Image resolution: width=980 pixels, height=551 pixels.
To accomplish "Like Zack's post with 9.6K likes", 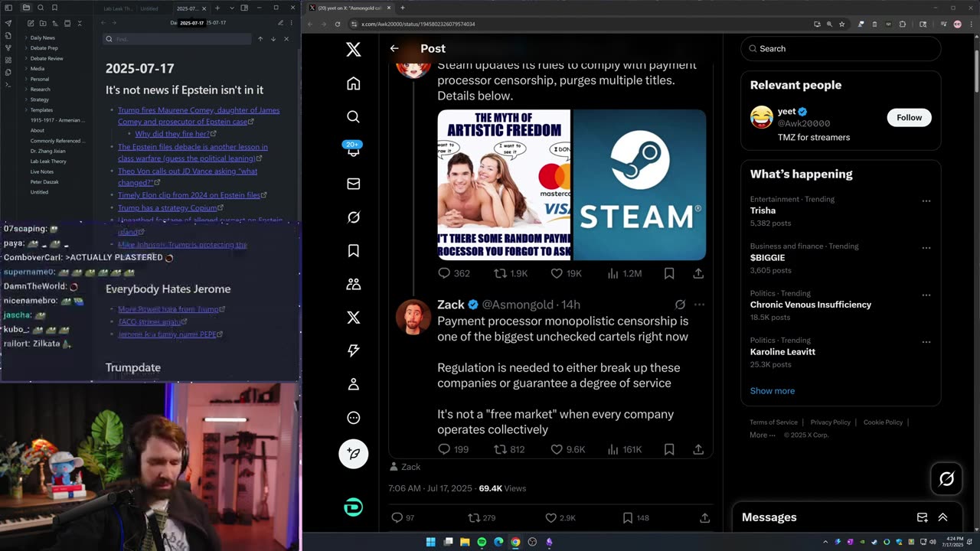I will (555, 449).
